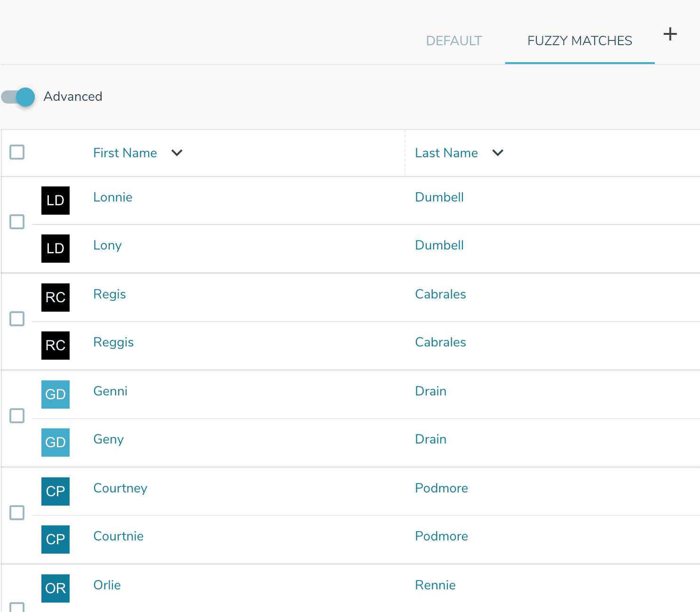Click the LD avatar beside Lony

pyautogui.click(x=56, y=249)
